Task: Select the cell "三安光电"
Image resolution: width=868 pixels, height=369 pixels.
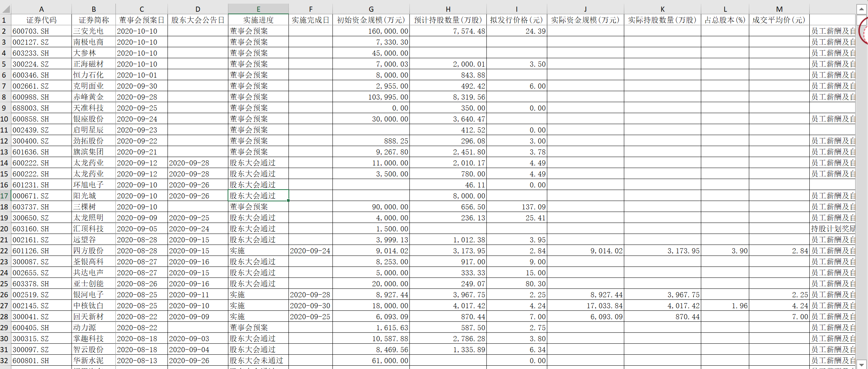Action: tap(94, 31)
